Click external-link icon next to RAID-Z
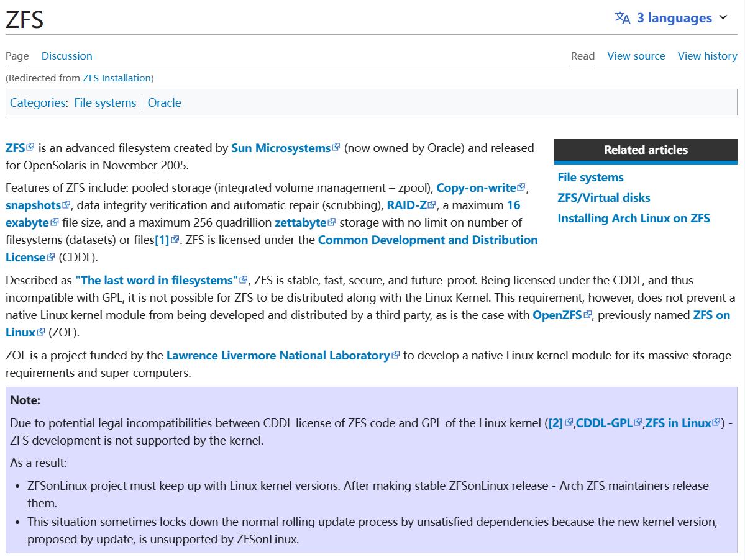Image resolution: width=745 pixels, height=560 pixels. click(x=432, y=205)
